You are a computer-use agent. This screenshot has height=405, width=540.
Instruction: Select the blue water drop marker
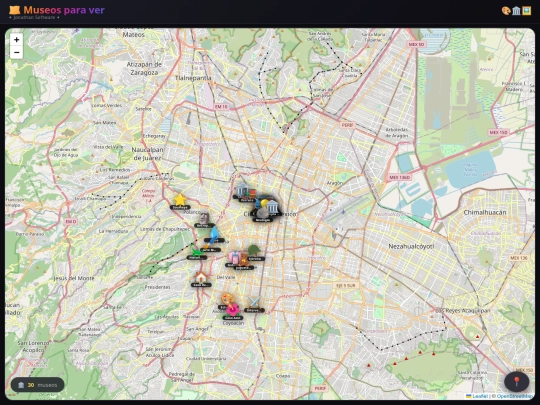[x=214, y=233]
